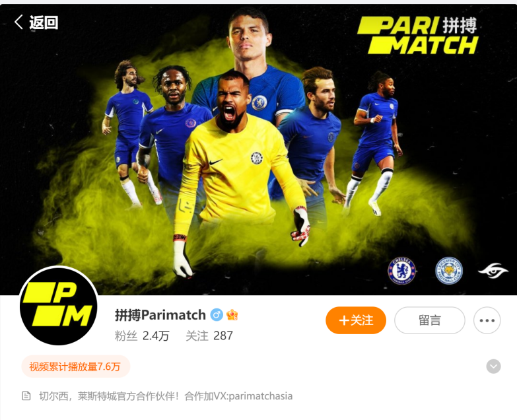Click the document icon beside the bio
517x420 pixels.
point(26,396)
